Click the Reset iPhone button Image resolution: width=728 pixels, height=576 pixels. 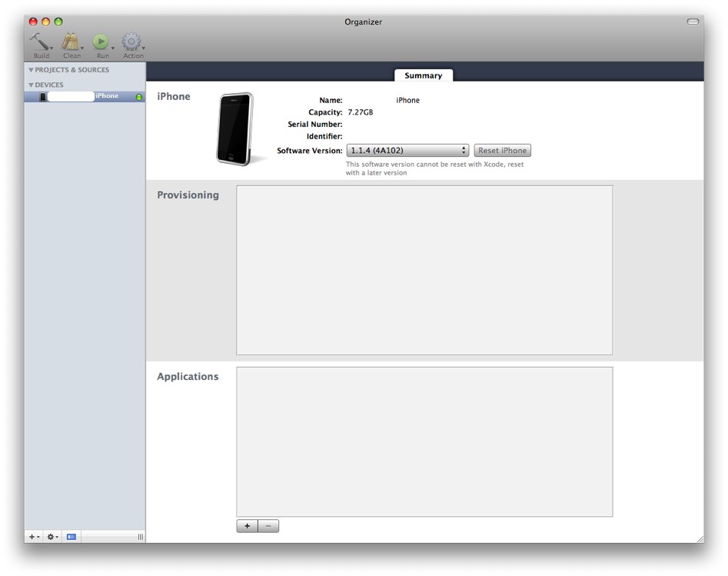pyautogui.click(x=502, y=151)
